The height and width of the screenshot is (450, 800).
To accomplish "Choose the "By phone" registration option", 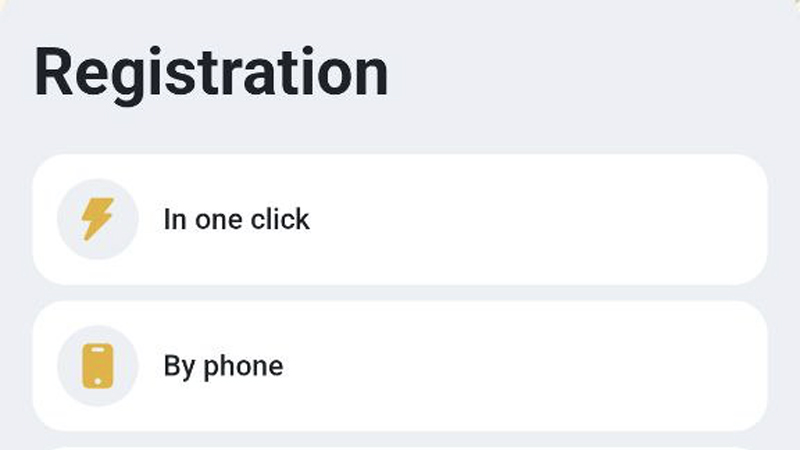I will click(400, 366).
